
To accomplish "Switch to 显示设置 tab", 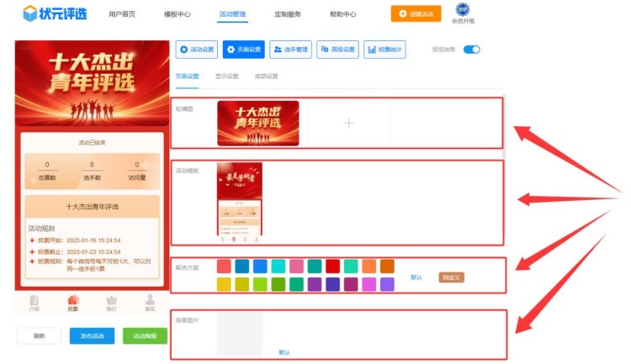I will point(226,76).
